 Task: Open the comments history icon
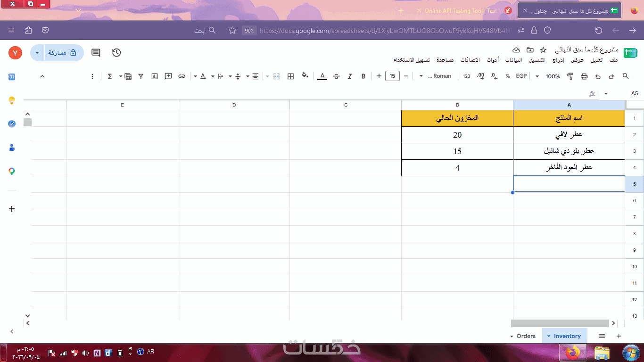[x=96, y=53]
